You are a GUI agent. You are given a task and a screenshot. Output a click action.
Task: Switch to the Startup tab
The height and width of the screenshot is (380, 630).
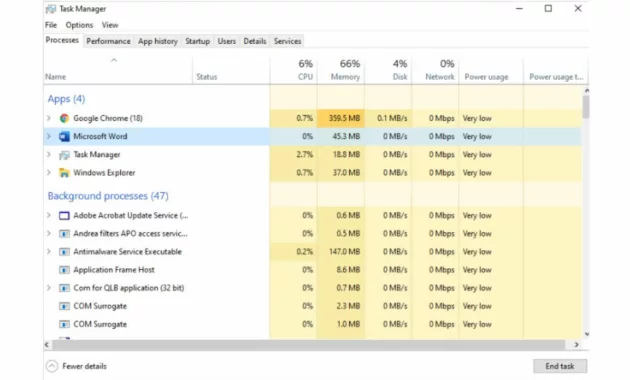click(x=197, y=41)
